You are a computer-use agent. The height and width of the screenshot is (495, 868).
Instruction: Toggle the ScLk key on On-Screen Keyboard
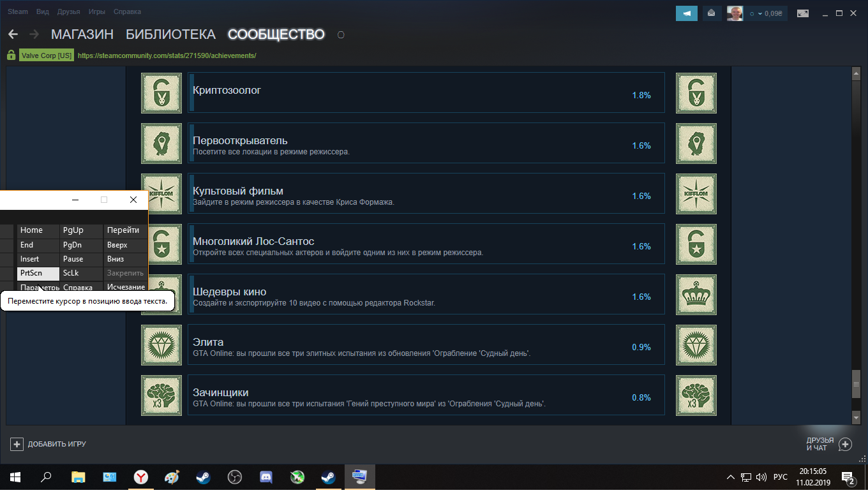point(81,273)
